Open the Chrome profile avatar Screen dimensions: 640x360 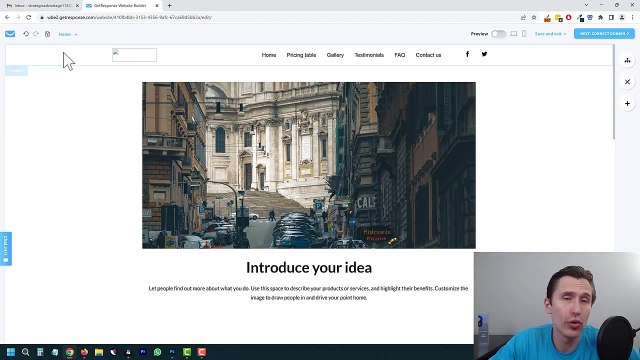pyautogui.click(x=622, y=18)
